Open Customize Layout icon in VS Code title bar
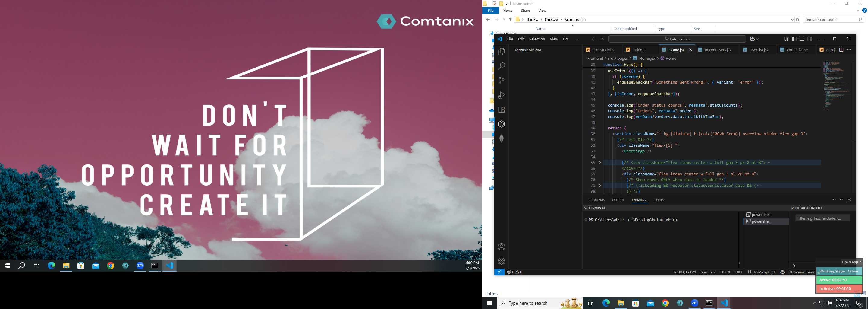Image resolution: width=868 pixels, height=309 pixels. point(786,39)
